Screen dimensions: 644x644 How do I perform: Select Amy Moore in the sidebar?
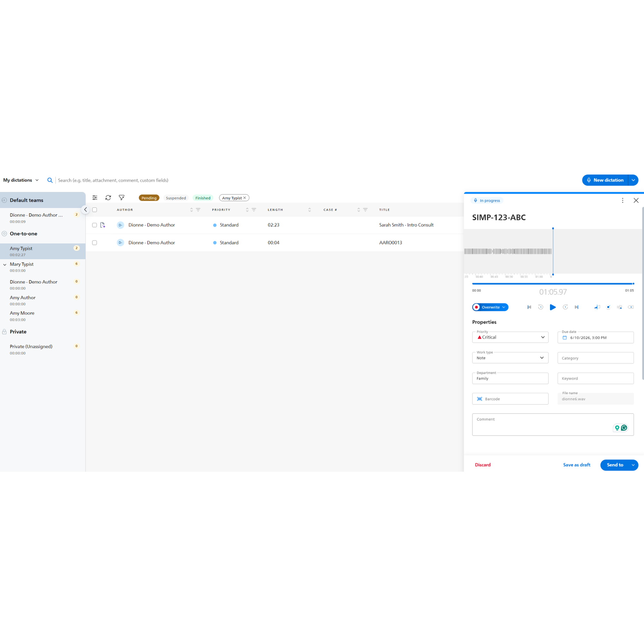tap(43, 316)
